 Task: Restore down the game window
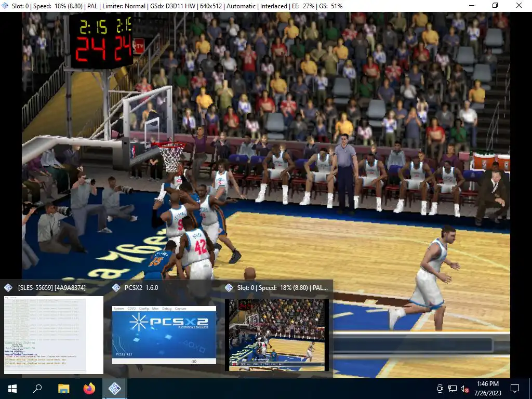[495, 6]
